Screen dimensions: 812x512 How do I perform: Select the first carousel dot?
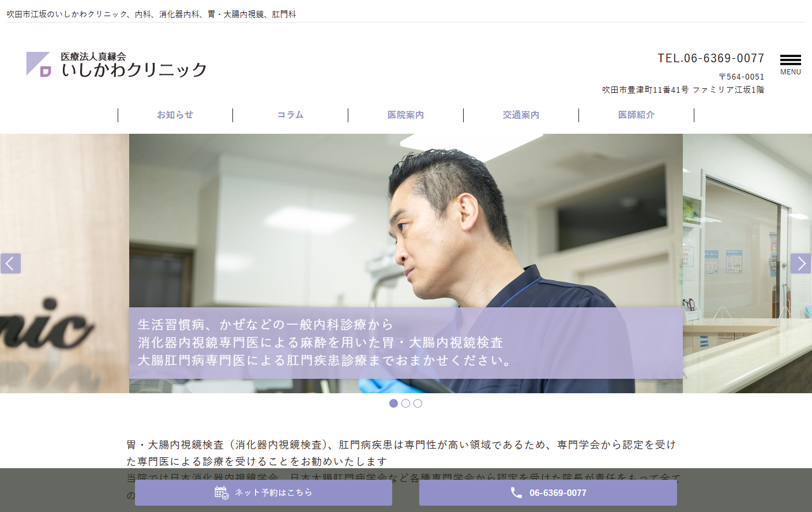point(393,403)
